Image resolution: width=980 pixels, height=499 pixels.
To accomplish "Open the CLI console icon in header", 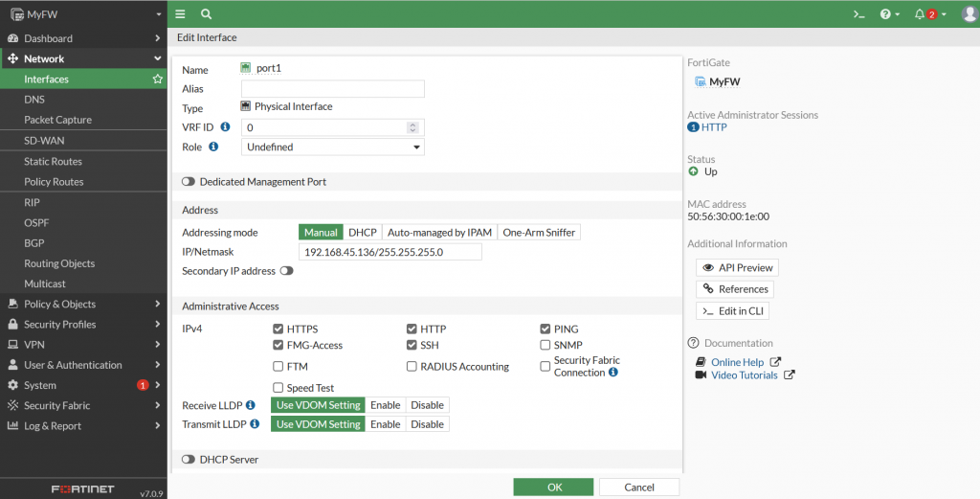I will (x=859, y=13).
